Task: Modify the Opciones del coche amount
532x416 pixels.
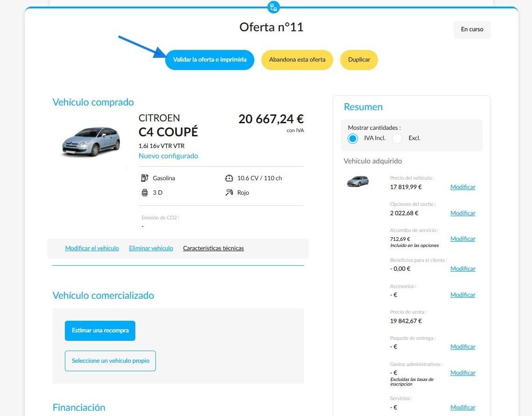Action: [463, 213]
